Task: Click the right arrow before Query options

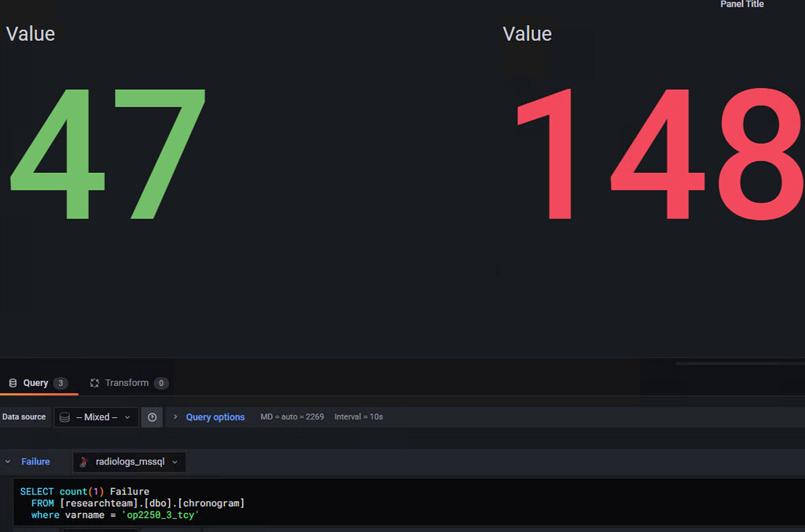Action: (175, 416)
